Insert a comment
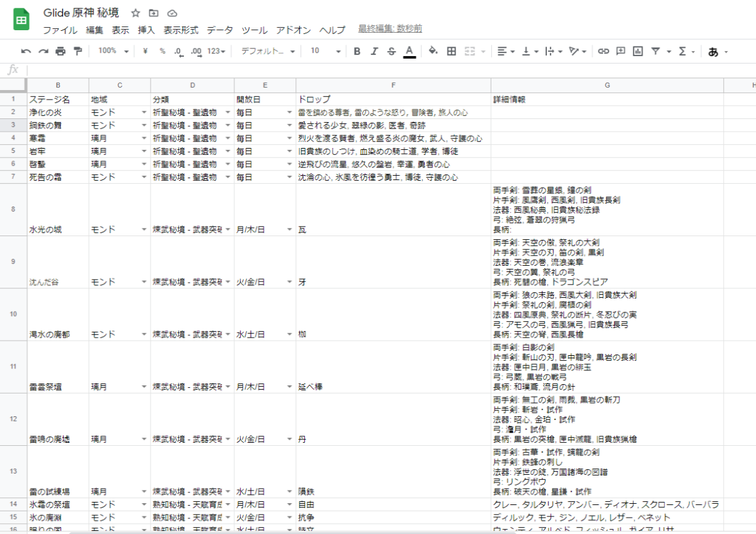Viewport: 756px width, 534px height. coord(621,52)
